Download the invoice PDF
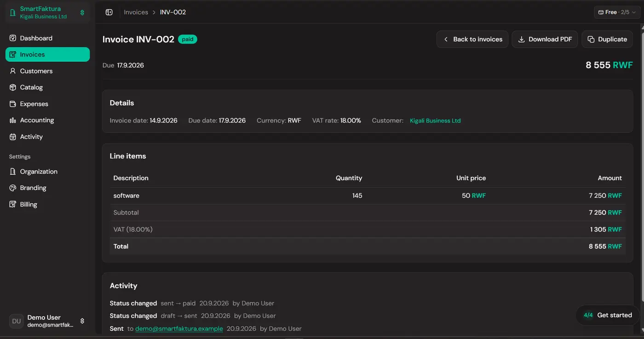644x339 pixels. coord(545,39)
